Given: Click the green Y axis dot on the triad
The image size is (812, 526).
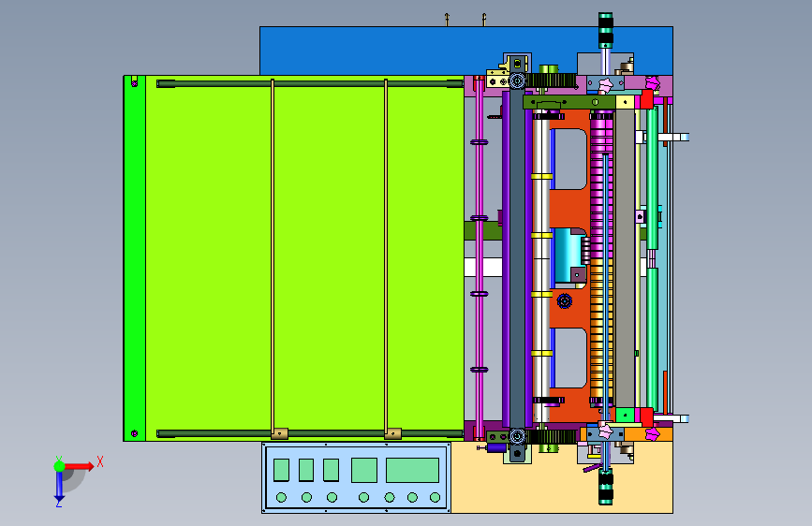Looking at the screenshot, I should tap(59, 466).
